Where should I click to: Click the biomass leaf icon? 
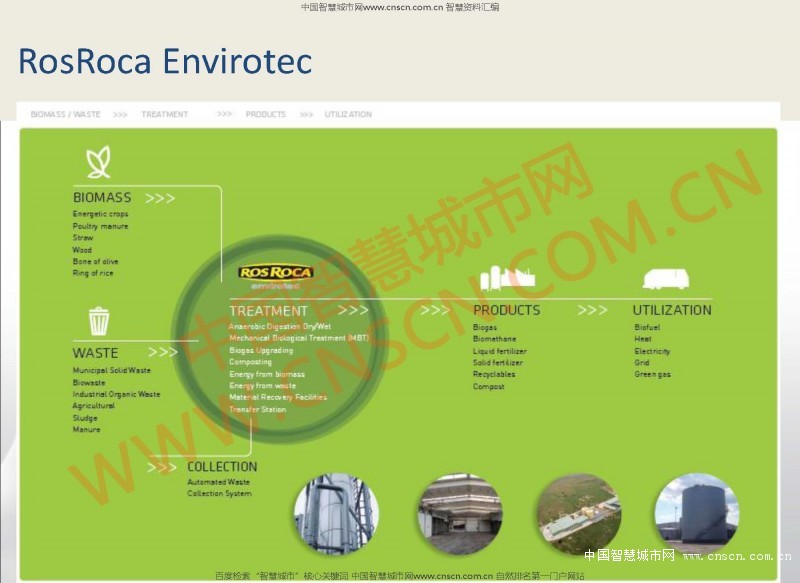98,162
